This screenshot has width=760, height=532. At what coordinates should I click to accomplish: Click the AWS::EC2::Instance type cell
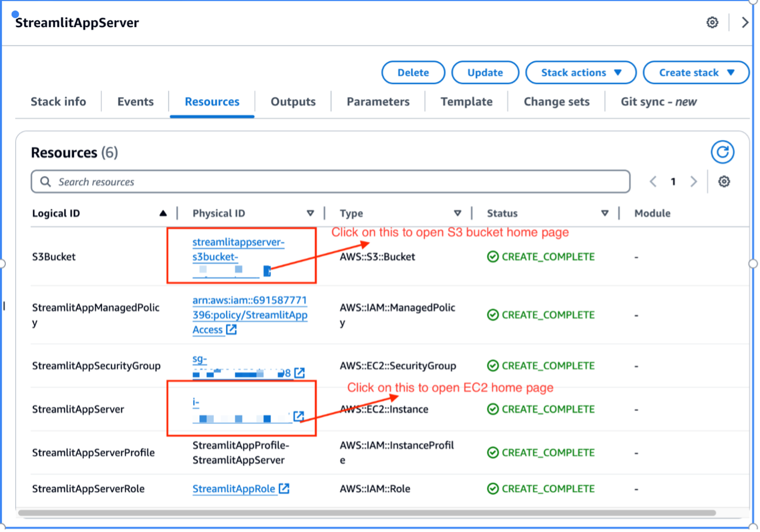[x=384, y=409]
